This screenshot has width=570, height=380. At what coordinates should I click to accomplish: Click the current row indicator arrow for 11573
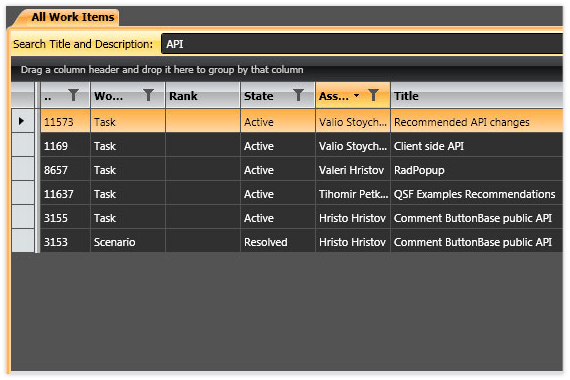(21, 121)
